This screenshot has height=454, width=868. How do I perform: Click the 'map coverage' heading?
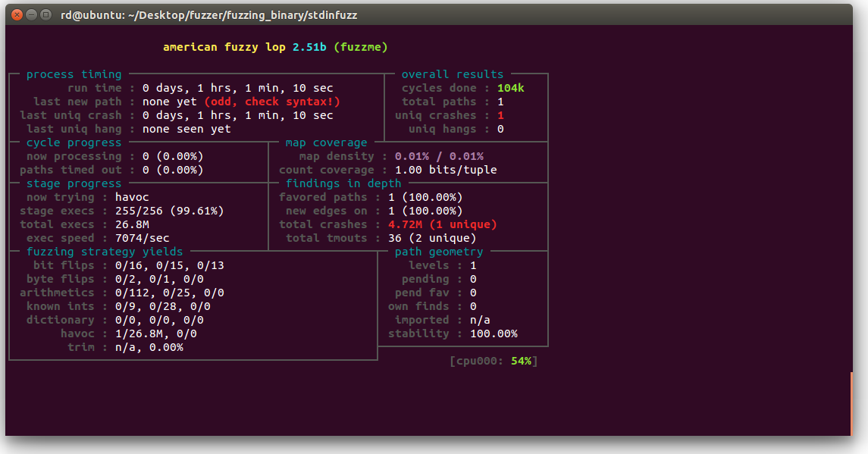click(x=326, y=142)
